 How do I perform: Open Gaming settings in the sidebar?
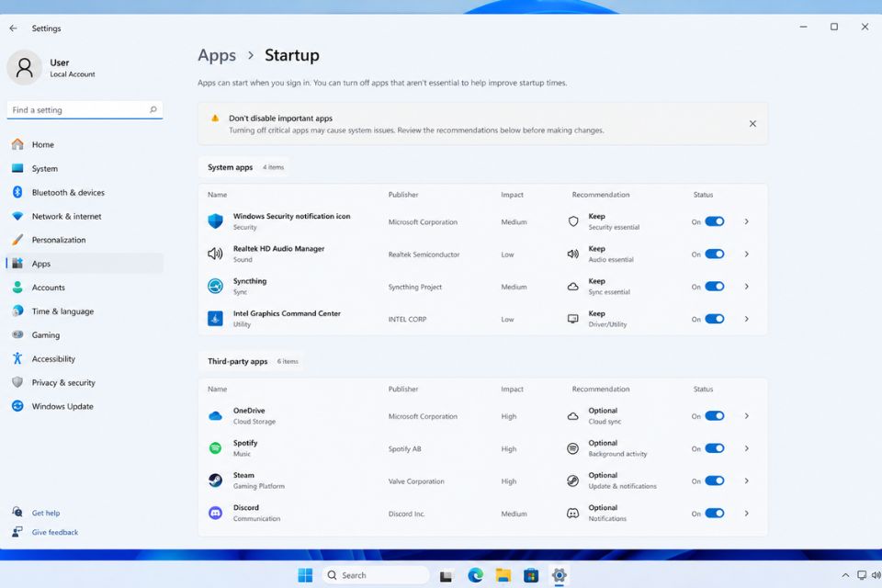(x=85, y=334)
